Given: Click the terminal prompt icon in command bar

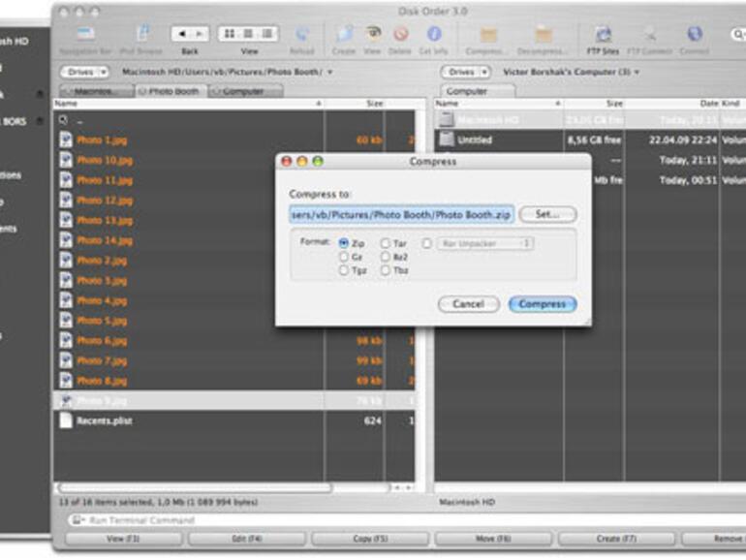Looking at the screenshot, I should point(77,520).
